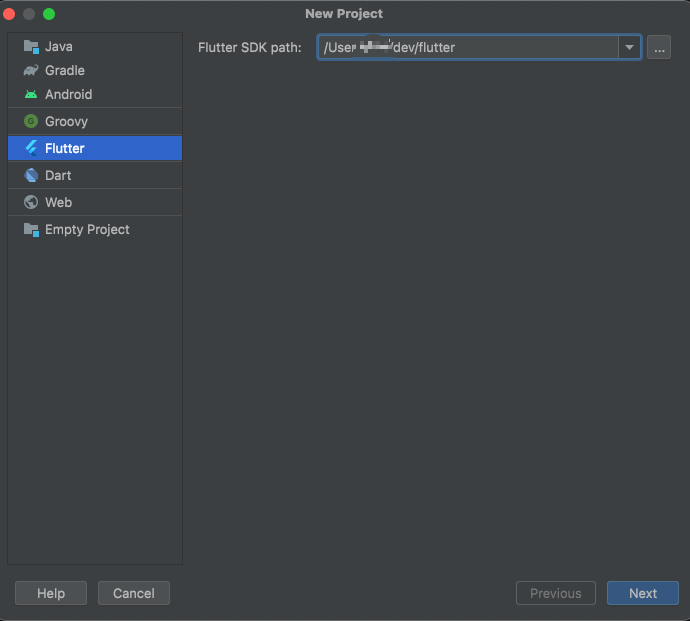Click the green zoom window button
Image resolution: width=690 pixels, height=621 pixels.
49,14
